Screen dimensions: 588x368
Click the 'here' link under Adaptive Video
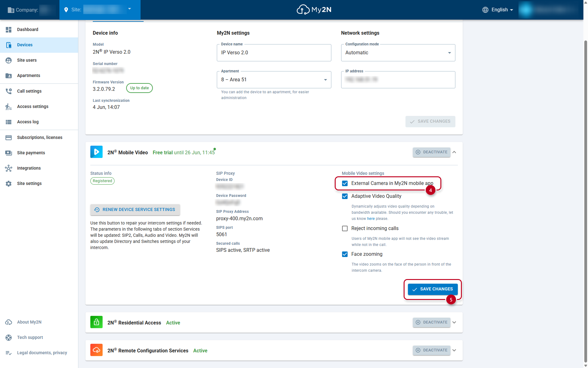(371, 219)
